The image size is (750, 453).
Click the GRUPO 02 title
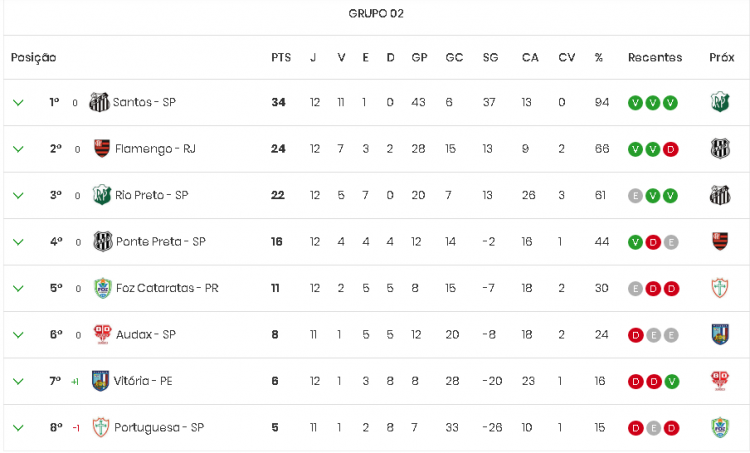[376, 13]
